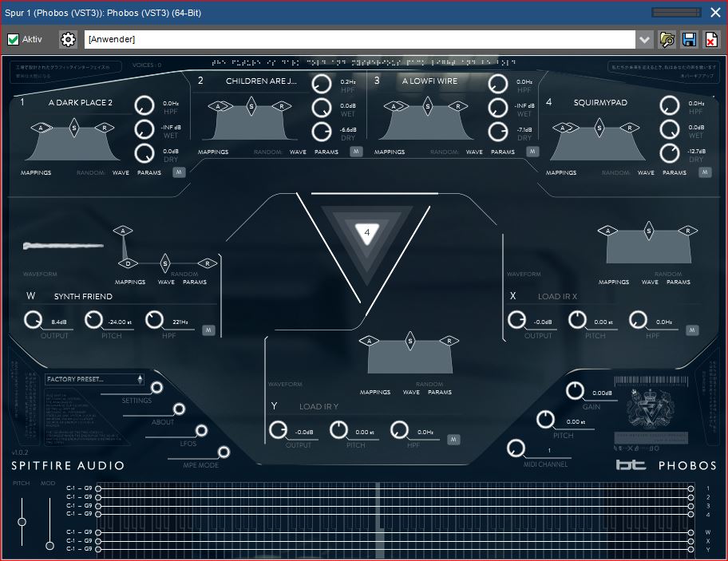Select the S sustain handle on source 1 envelope
The width and height of the screenshot is (728, 561).
click(73, 128)
